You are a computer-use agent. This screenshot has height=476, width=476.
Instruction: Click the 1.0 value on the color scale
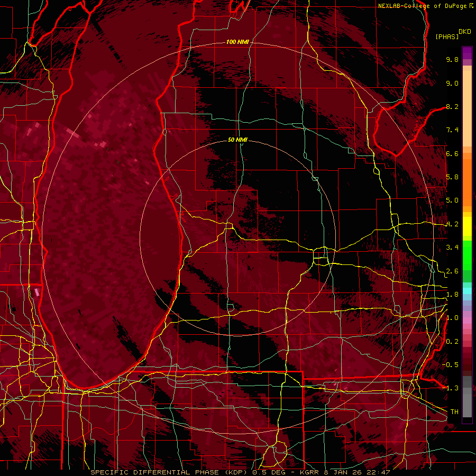click(x=452, y=318)
